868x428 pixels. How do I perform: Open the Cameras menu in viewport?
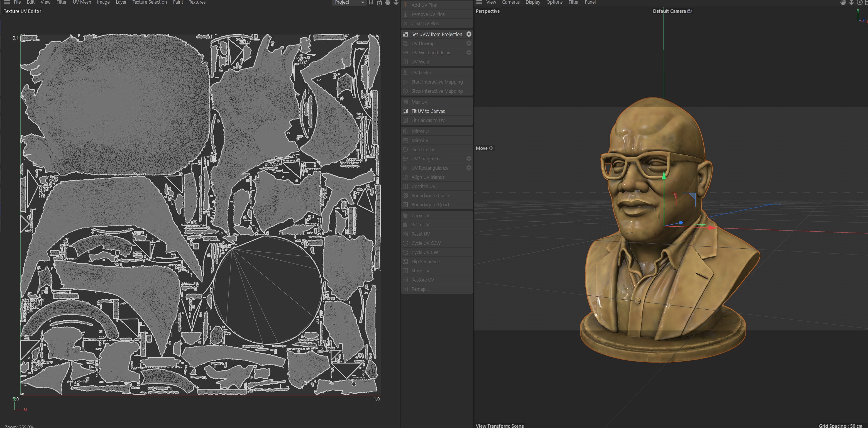[510, 2]
